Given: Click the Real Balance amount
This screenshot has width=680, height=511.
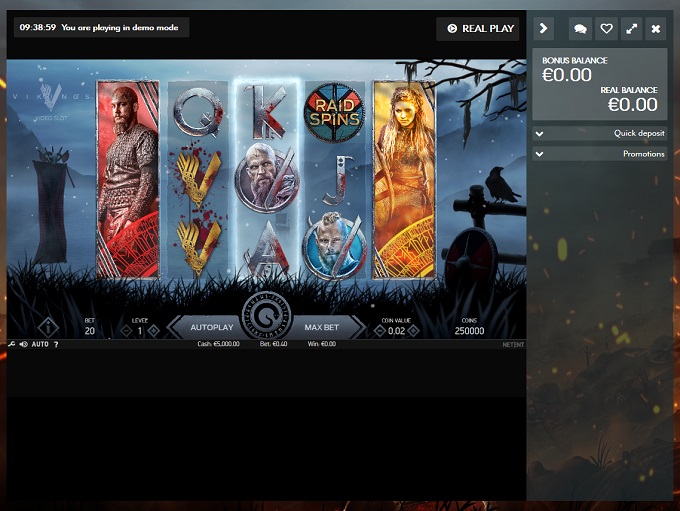Looking at the screenshot, I should pyautogui.click(x=633, y=105).
